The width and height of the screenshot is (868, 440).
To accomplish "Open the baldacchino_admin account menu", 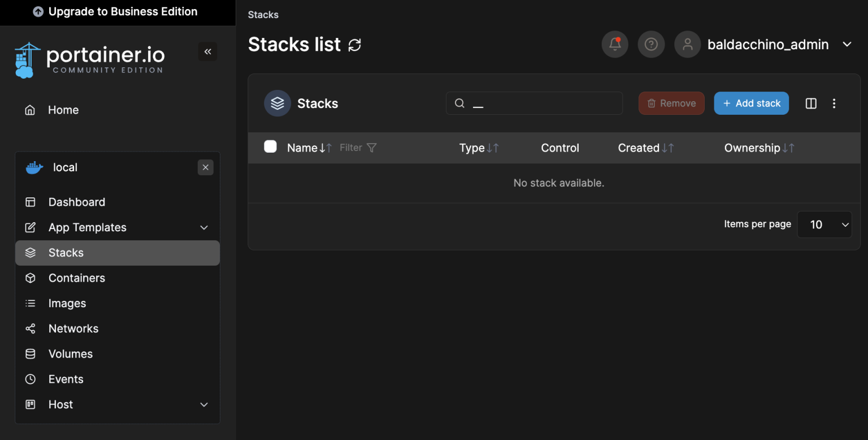I will (x=767, y=44).
